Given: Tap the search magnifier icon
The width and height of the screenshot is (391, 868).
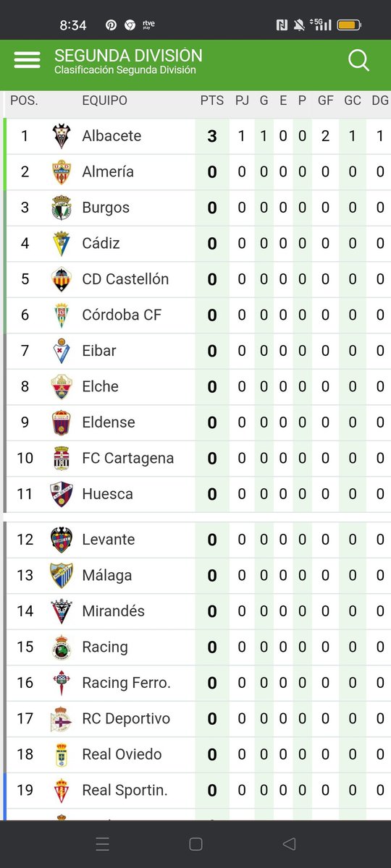Looking at the screenshot, I should click(x=358, y=60).
